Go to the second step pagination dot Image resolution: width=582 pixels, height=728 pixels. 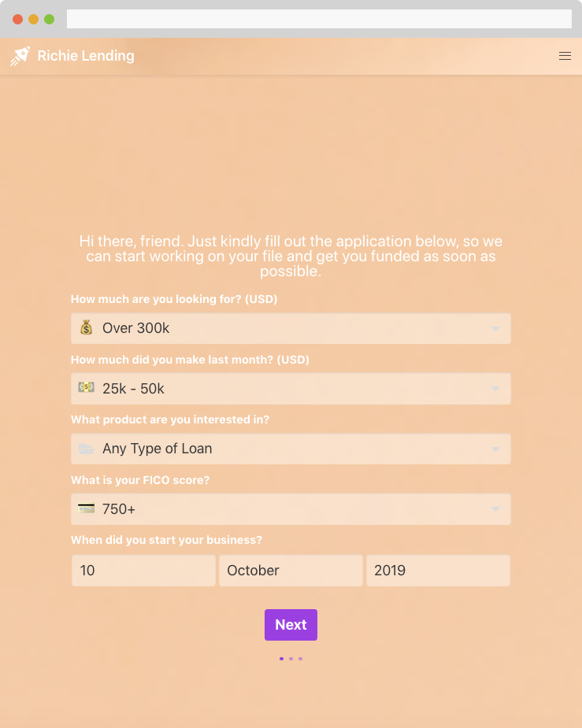click(x=291, y=659)
